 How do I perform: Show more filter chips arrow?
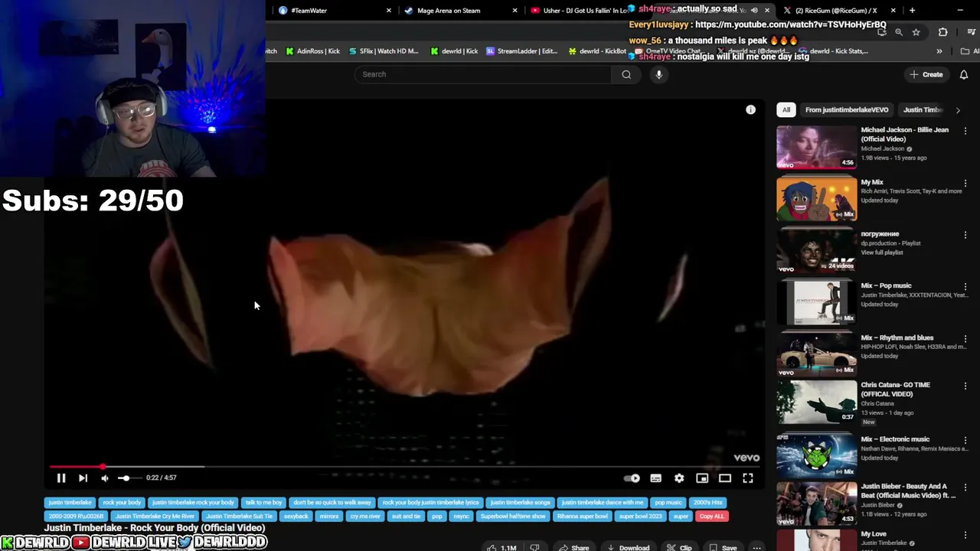[x=958, y=110]
